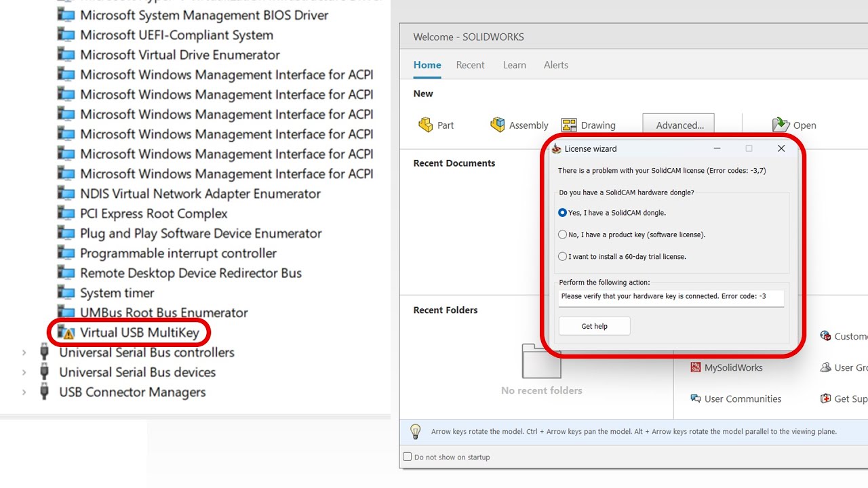Click the Open link in Welcome dialog
Viewport: 868px width, 488px height.
[804, 125]
